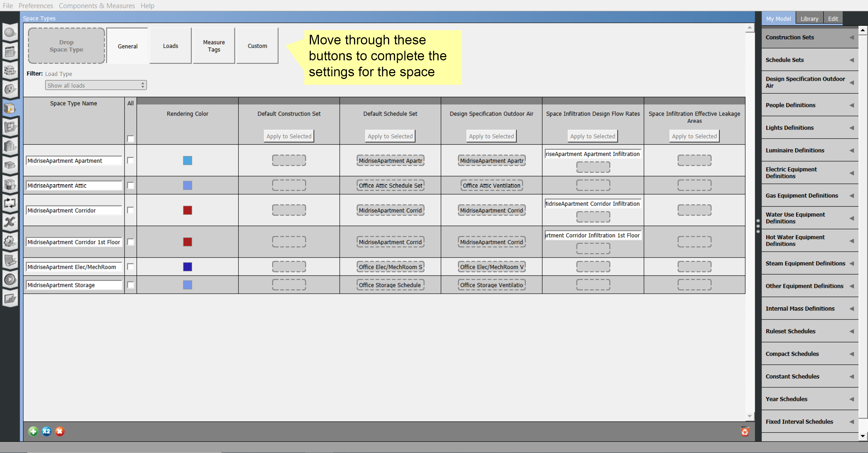
Task: Open the HVAC Systems loop icon
Action: click(x=10, y=203)
